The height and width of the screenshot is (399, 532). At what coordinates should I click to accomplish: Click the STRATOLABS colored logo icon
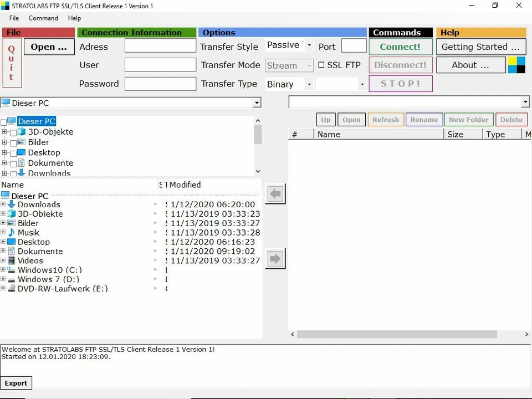pos(516,65)
